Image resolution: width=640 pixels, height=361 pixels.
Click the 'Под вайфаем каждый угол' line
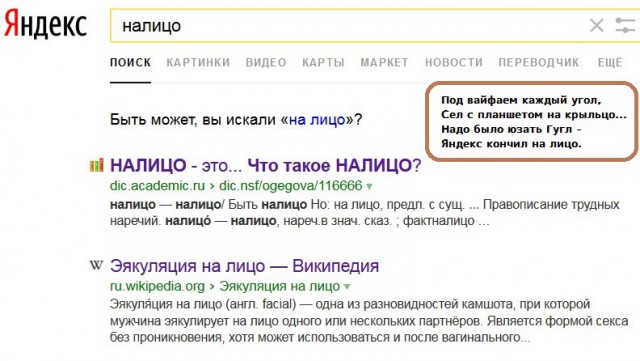click(x=521, y=100)
